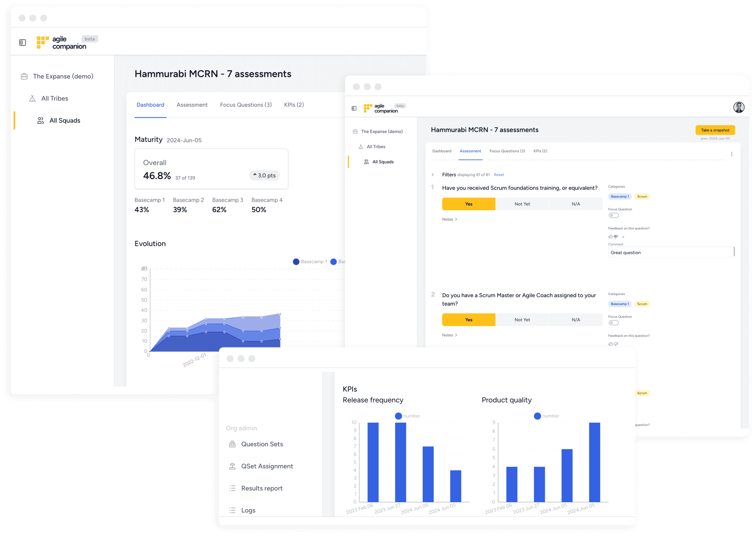Open the three-dot more options menu
756x543 pixels.
731,154
